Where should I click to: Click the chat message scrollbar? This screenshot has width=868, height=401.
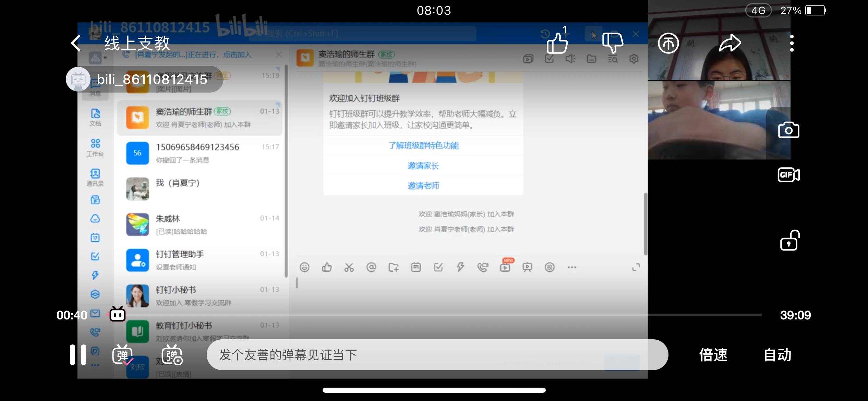pos(645,224)
